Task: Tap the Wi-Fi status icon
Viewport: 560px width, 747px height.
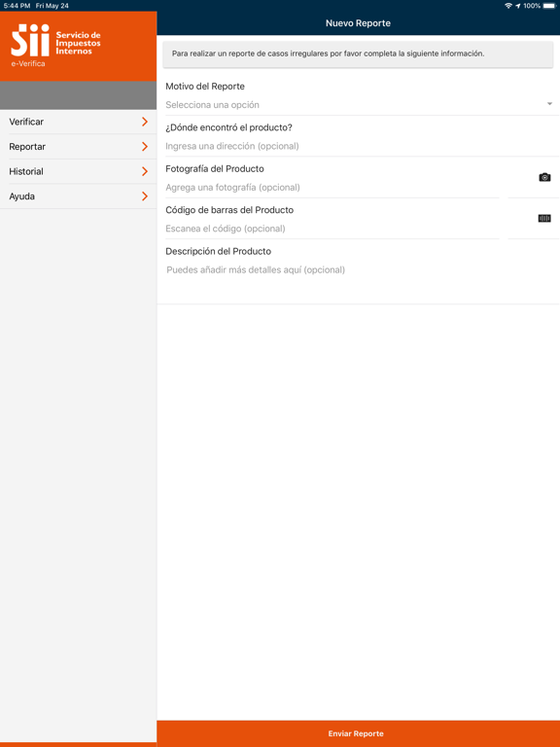Action: [x=508, y=6]
